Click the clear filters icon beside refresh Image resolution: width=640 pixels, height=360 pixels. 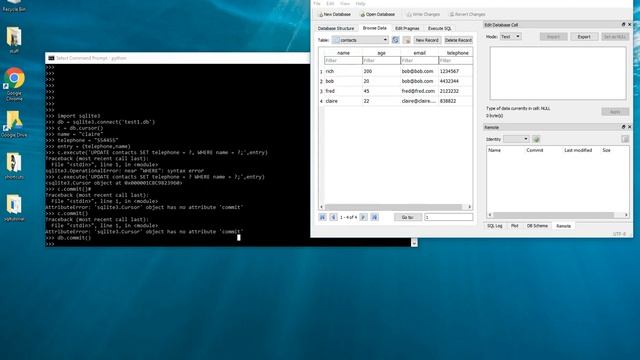tap(407, 40)
